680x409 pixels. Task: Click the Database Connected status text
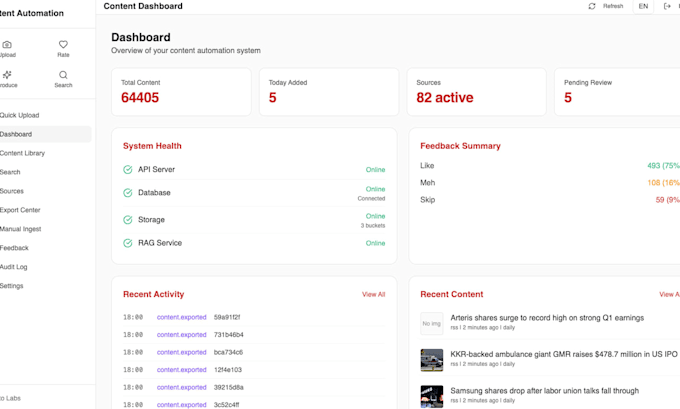coord(371,199)
